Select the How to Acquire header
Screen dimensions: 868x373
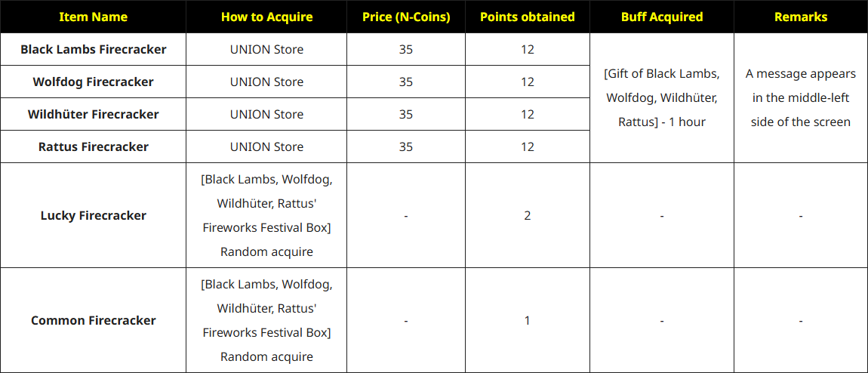point(266,17)
